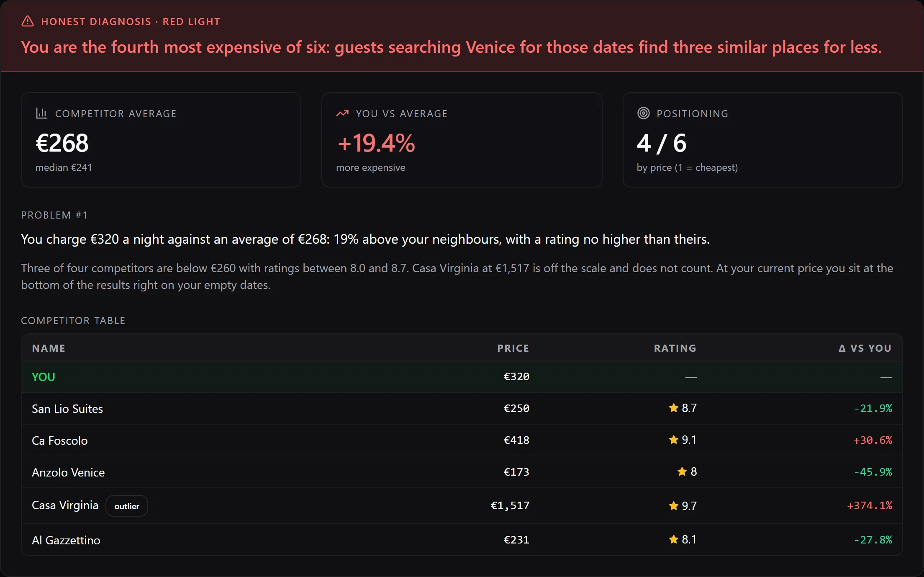
Task: Click the 'more expensive' caption
Action: point(371,167)
